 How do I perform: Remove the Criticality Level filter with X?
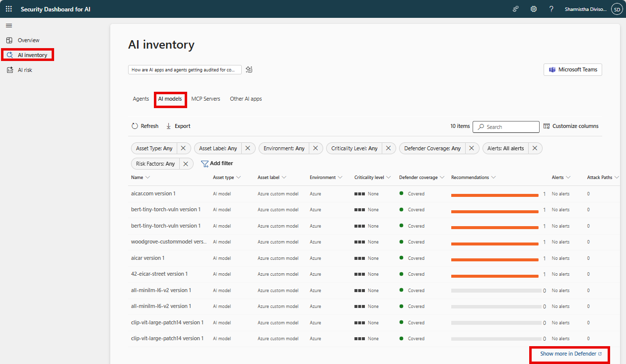[388, 148]
